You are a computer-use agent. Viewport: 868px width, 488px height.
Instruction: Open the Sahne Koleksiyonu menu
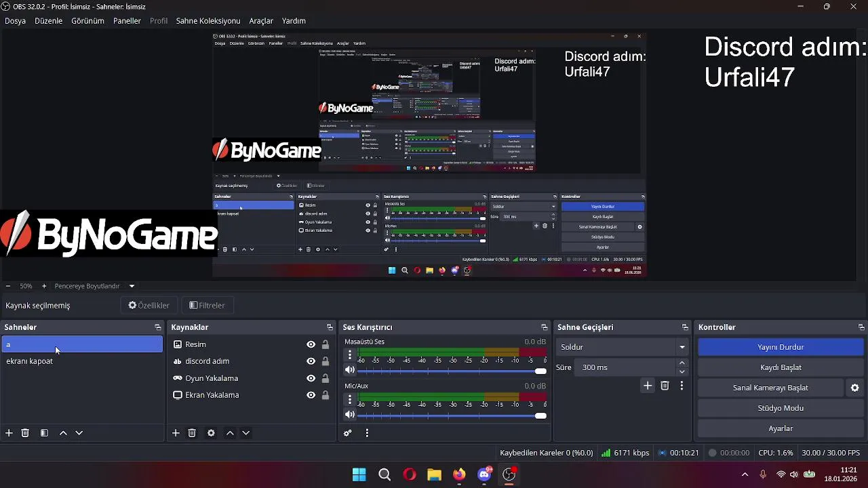208,21
